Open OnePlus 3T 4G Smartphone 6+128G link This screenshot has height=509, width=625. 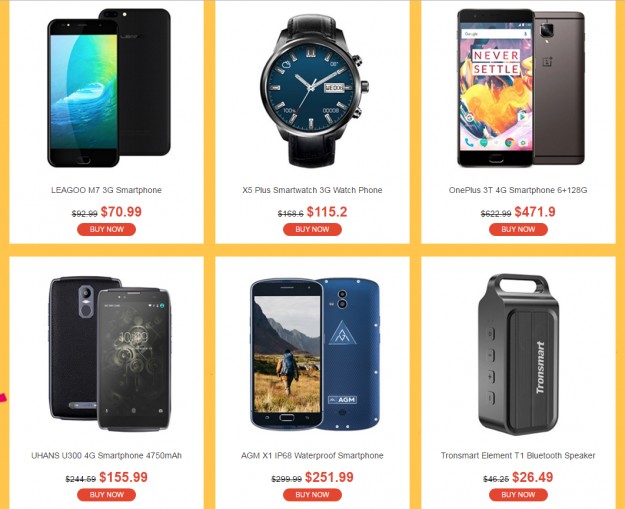(x=518, y=190)
